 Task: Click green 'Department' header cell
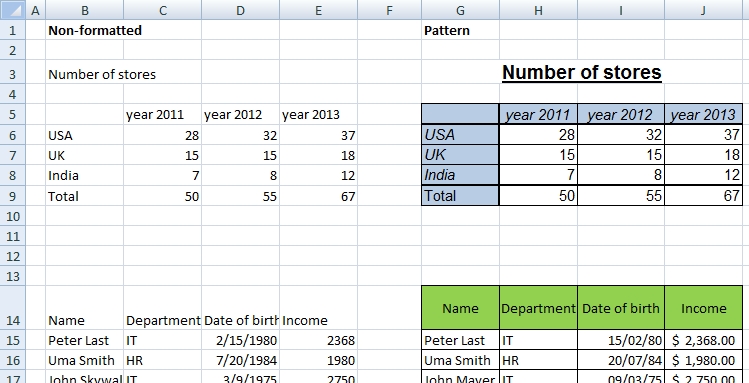pos(538,308)
